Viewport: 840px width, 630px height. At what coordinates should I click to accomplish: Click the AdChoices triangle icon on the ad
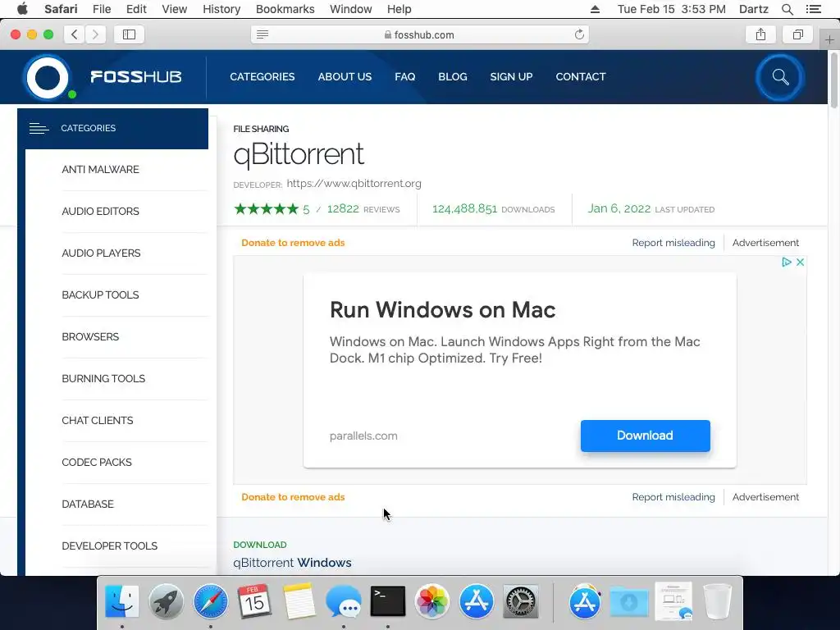787,262
